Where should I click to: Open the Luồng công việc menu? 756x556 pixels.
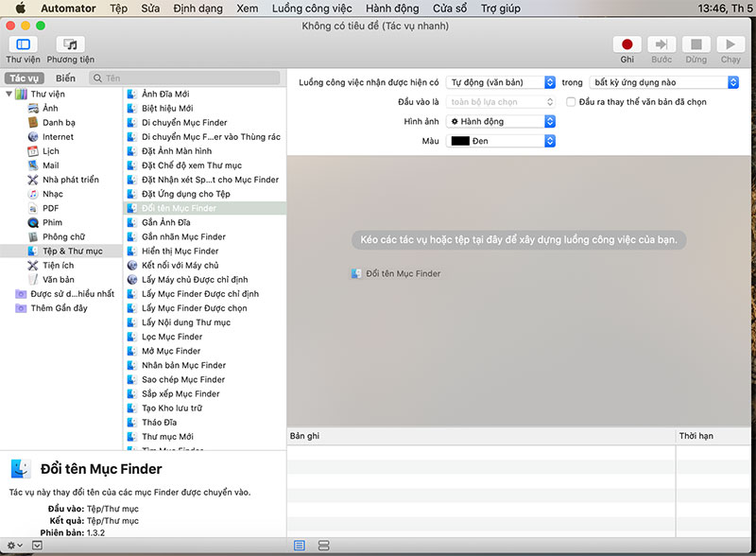(312, 9)
